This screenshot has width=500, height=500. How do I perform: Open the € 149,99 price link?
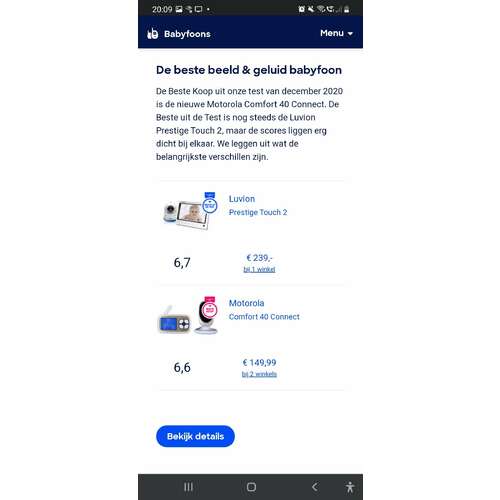[x=259, y=362]
